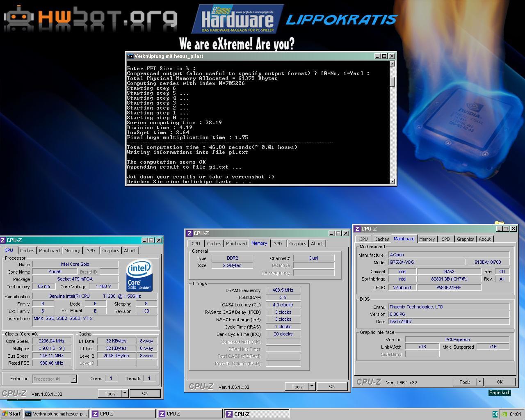Switch to SPD tab in Memory window

pos(278,244)
